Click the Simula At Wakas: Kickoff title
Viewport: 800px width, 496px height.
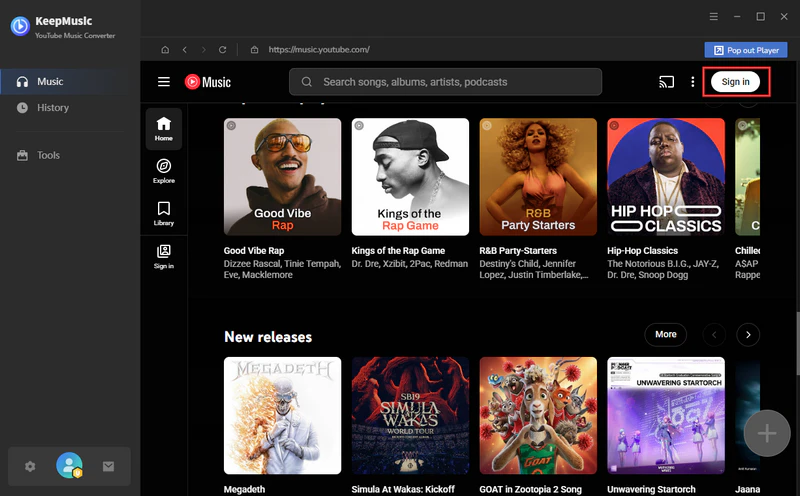(x=403, y=489)
